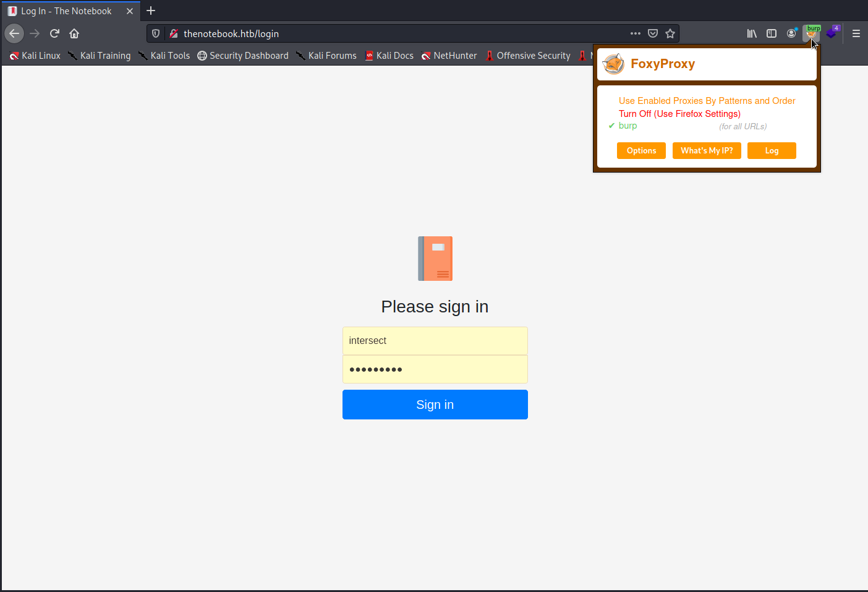This screenshot has width=868, height=592.
Task: Bookmark this page with the star
Action: click(670, 33)
